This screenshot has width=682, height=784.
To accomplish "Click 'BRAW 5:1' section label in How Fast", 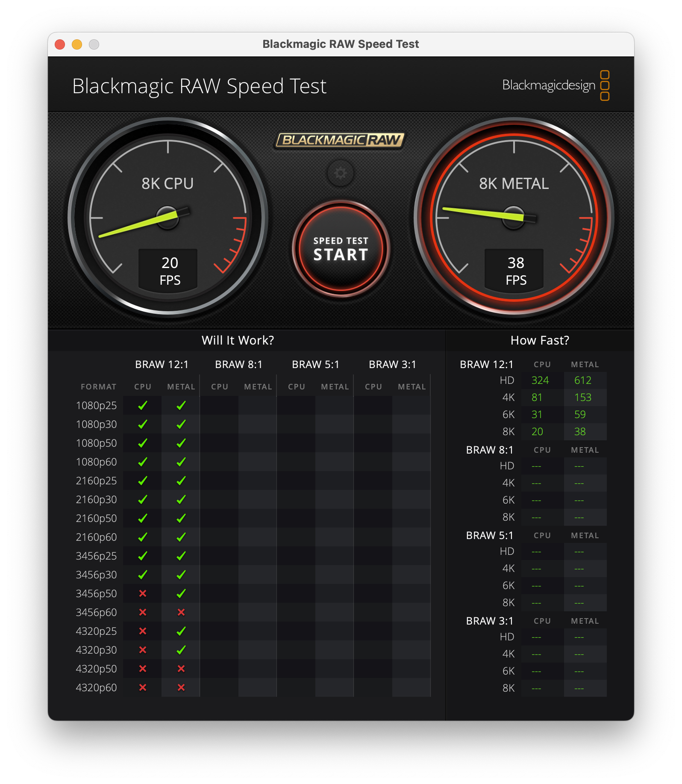I will coord(490,536).
